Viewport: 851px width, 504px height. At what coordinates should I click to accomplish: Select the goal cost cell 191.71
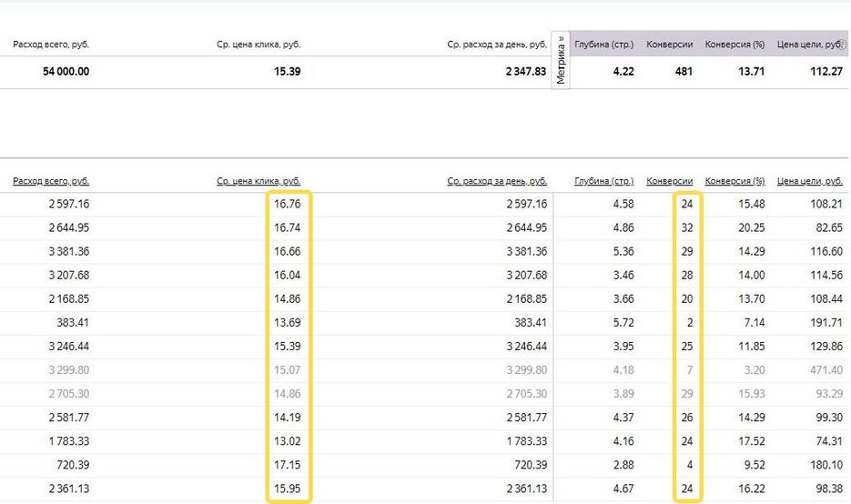point(826,323)
